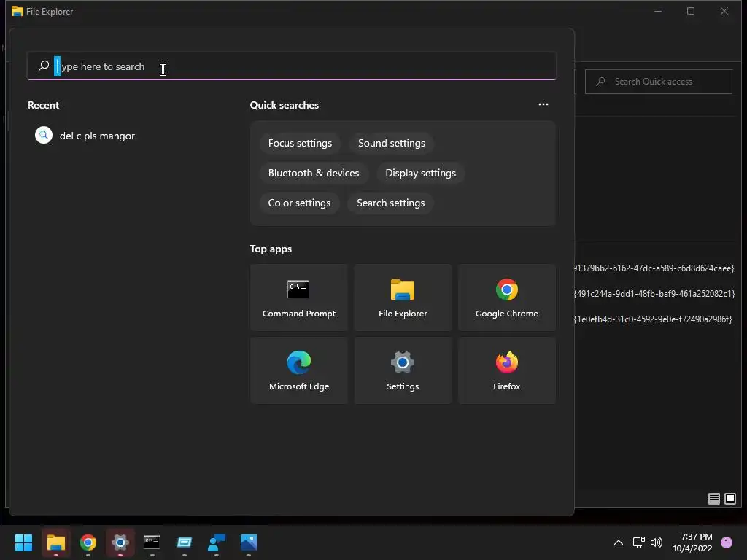Open File Explorer from Top apps
Viewport: 747px width, 560px height.
click(403, 297)
